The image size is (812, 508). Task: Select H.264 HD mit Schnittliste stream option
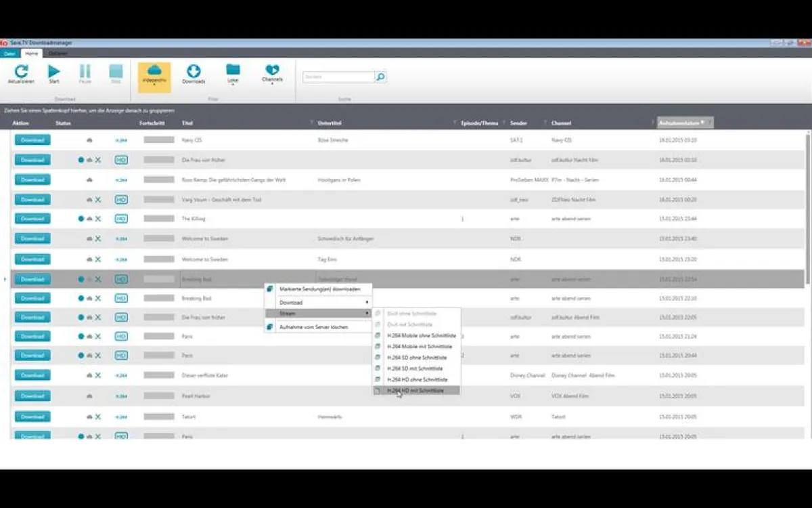[x=415, y=391]
